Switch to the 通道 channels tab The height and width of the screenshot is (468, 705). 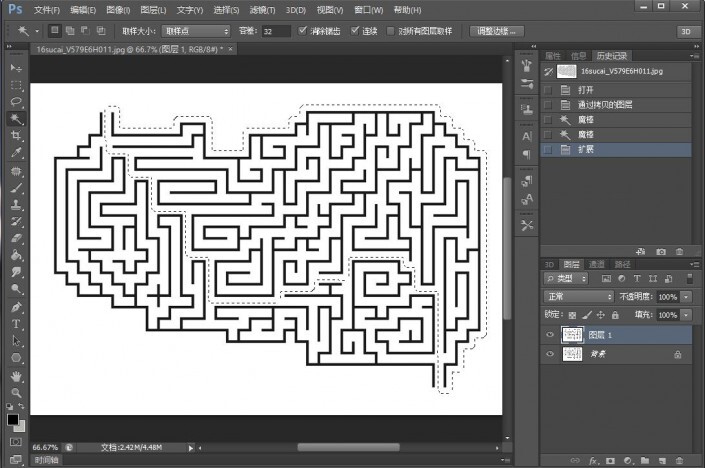(596, 264)
